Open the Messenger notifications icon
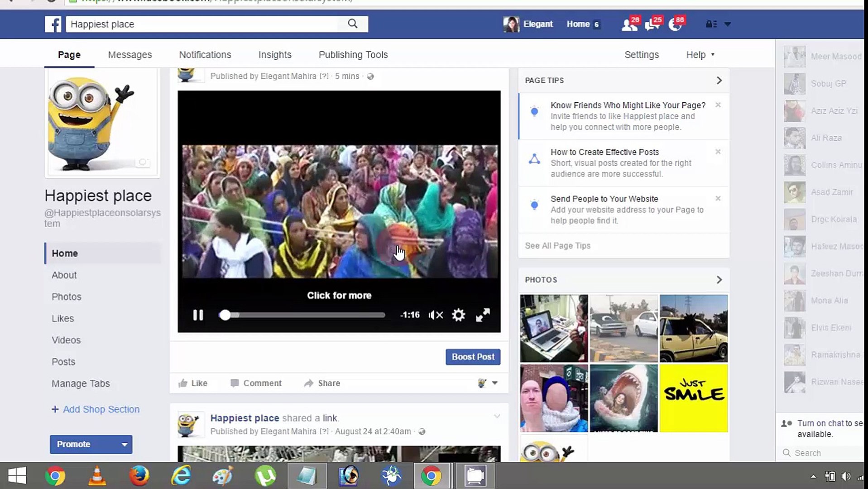This screenshot has height=489, width=868. (652, 24)
